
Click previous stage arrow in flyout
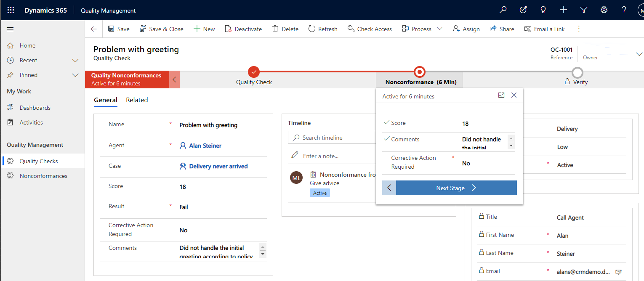coord(389,188)
